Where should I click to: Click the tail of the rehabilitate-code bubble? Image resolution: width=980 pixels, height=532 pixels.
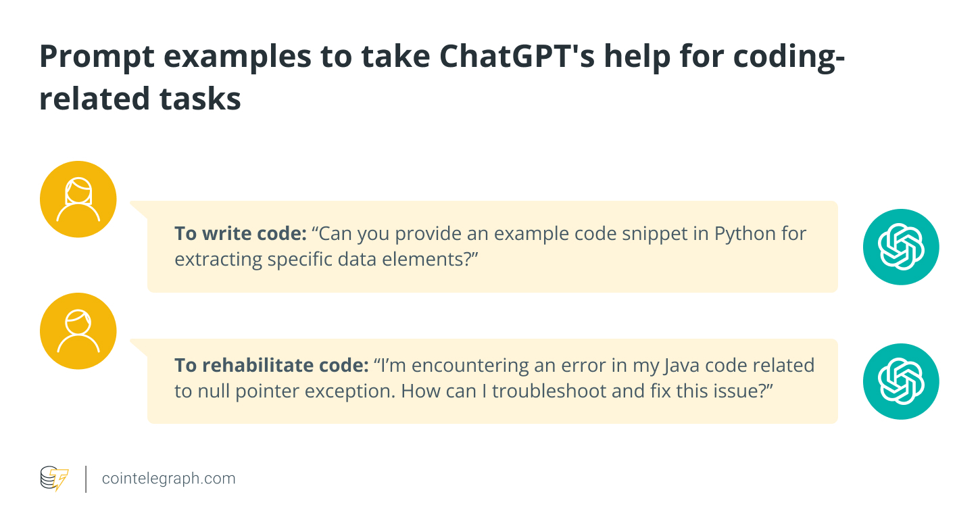(x=139, y=346)
